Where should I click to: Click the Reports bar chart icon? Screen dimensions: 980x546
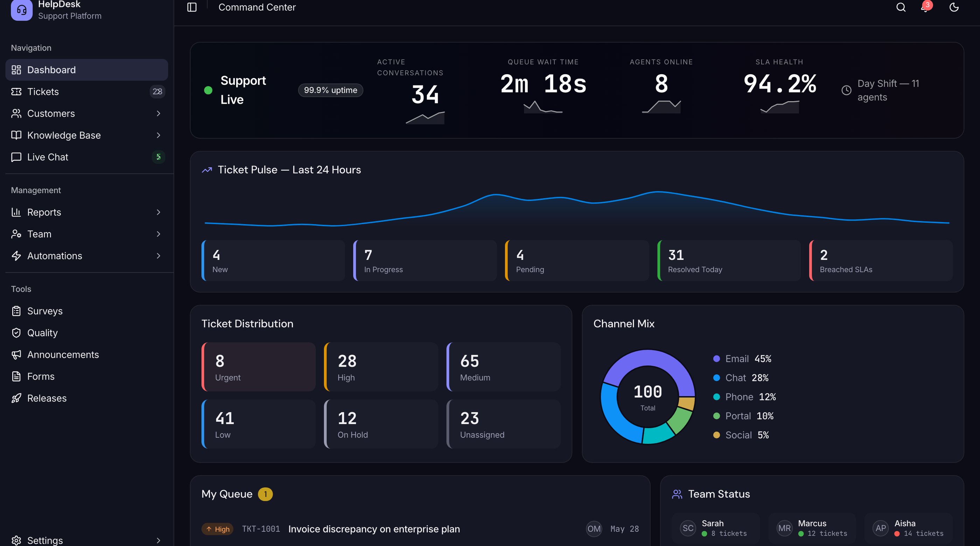point(16,212)
